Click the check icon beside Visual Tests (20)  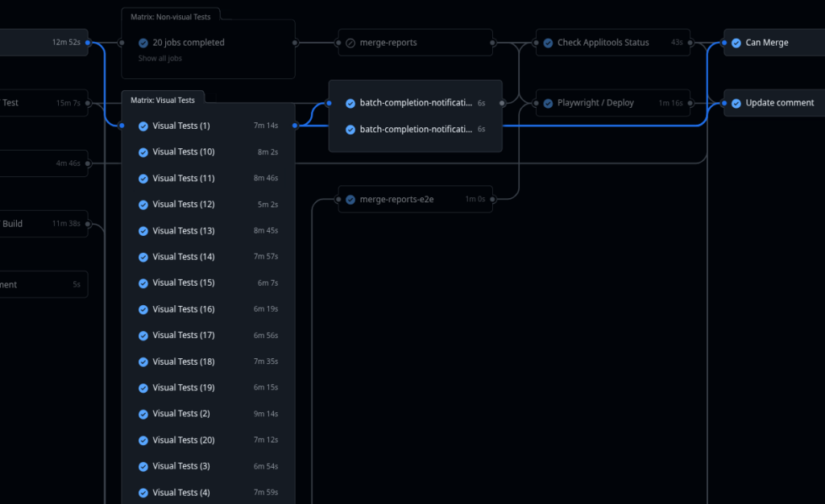tap(143, 440)
